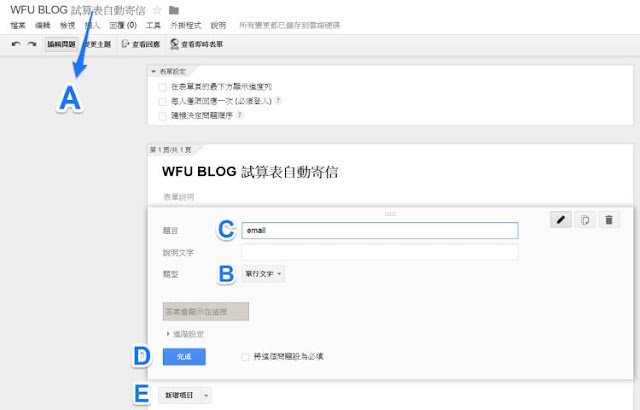Click the 說明文字 input field
This screenshot has width=640, height=410.
tap(380, 252)
